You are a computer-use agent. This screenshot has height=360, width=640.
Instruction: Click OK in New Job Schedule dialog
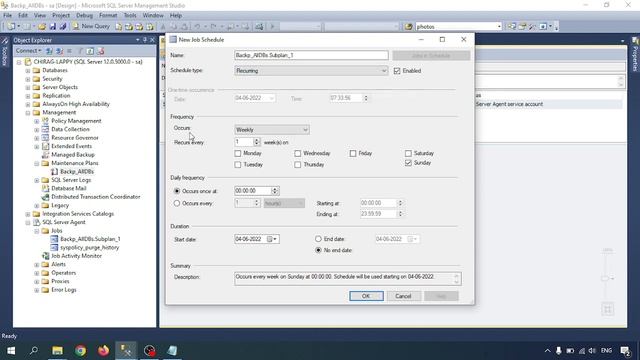366,296
